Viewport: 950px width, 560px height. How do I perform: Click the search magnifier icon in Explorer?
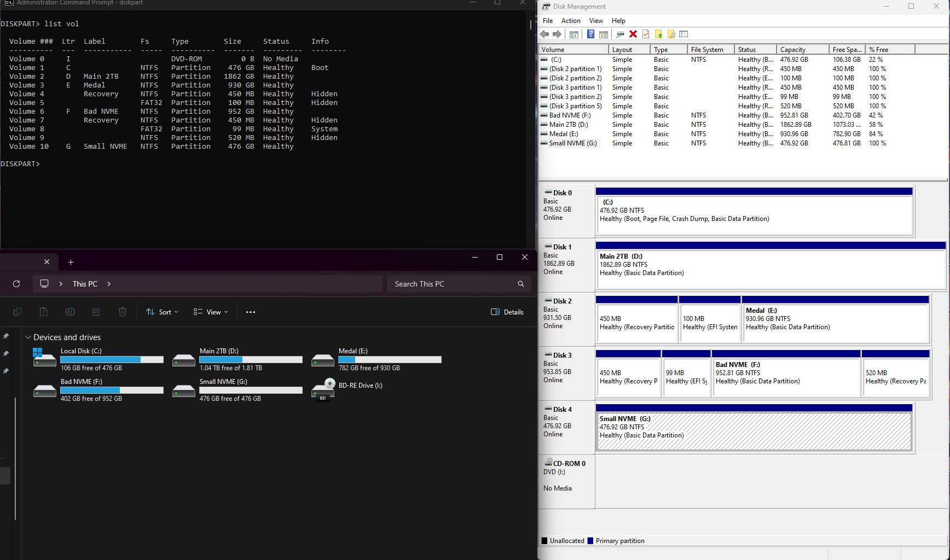(x=520, y=284)
